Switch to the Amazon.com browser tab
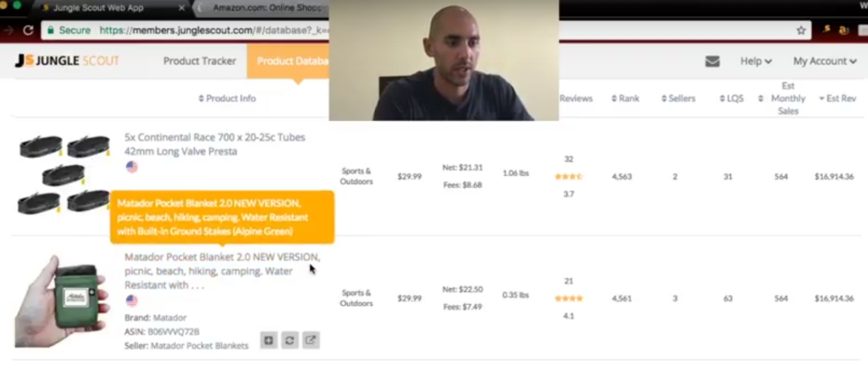This screenshot has height=370, width=868. [x=261, y=8]
